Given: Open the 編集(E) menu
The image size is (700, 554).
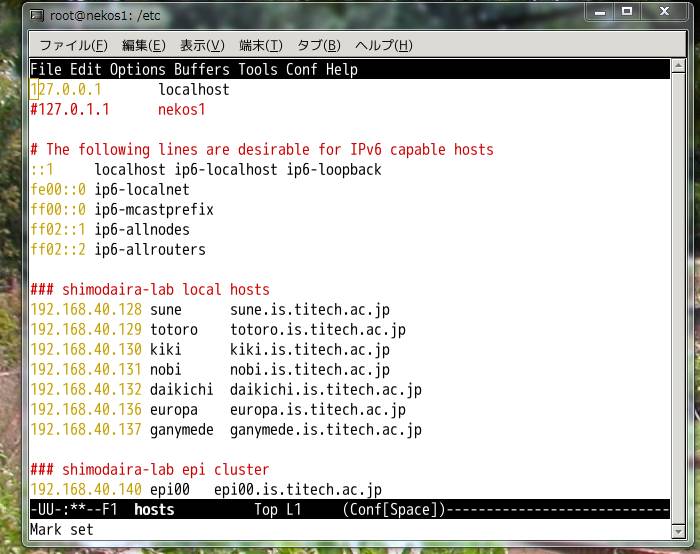Looking at the screenshot, I should pyautogui.click(x=143, y=45).
